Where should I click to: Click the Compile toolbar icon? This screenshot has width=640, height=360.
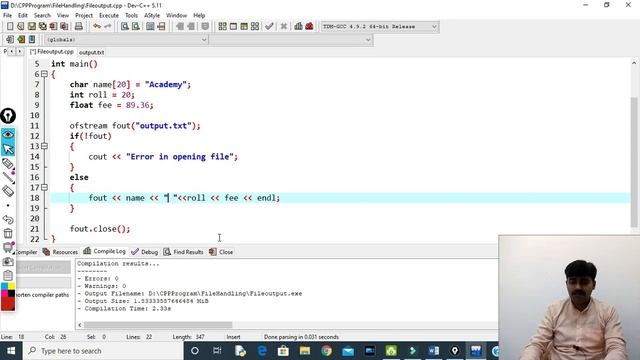point(222,27)
